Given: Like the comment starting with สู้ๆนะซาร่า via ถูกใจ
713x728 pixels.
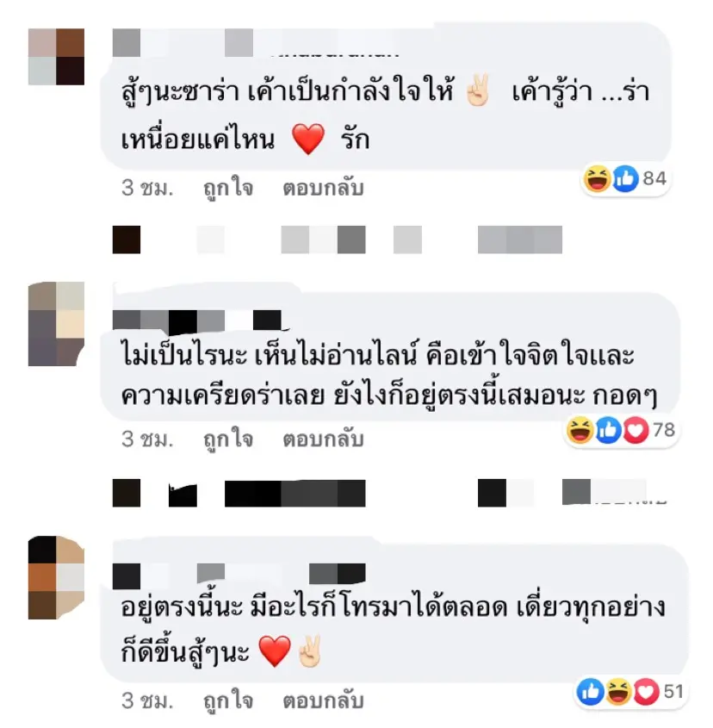Looking at the screenshot, I should 228,189.
